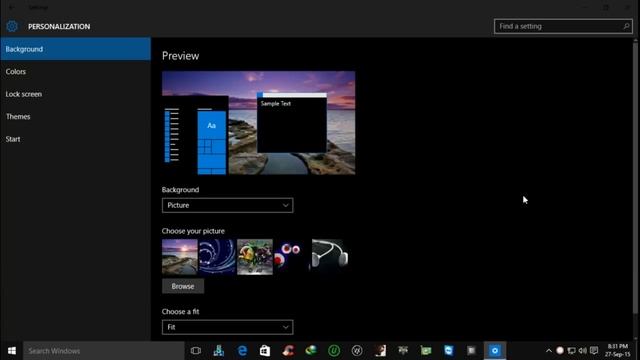Select the Background tab in sidebar
Screen dimensions: 640x360
pos(76,49)
